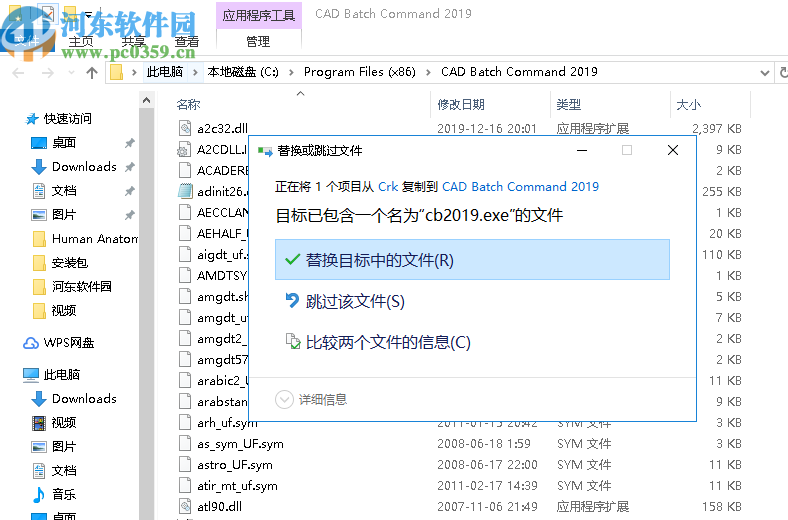Viewport: 788px width, 520px height.
Task: Open 视频 under 此电脑
Action: (64, 423)
